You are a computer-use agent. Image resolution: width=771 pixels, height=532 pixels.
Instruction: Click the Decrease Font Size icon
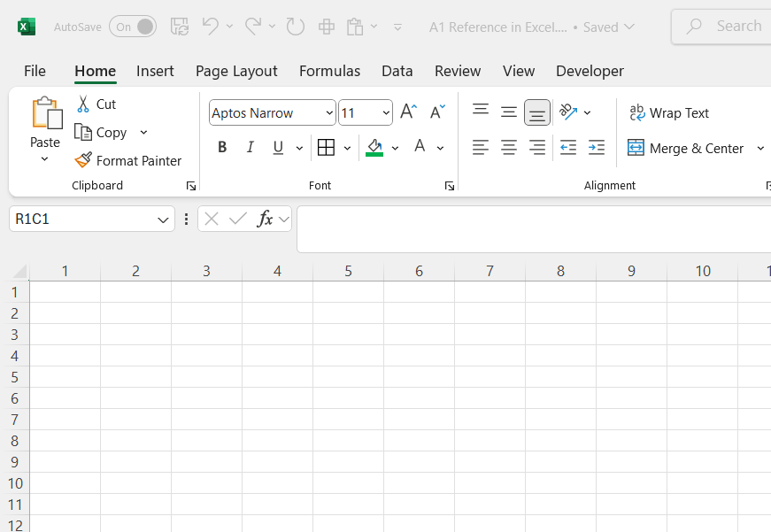[437, 112]
